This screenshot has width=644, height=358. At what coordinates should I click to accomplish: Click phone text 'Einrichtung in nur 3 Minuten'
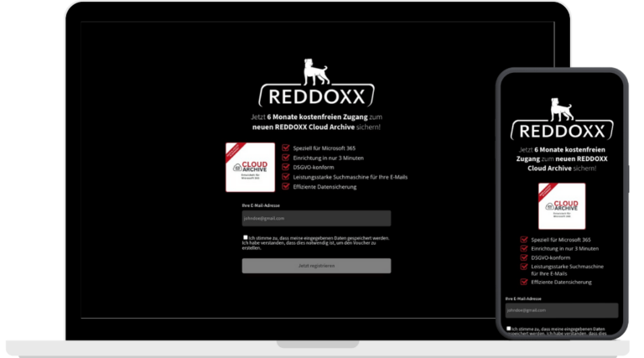click(x=564, y=249)
